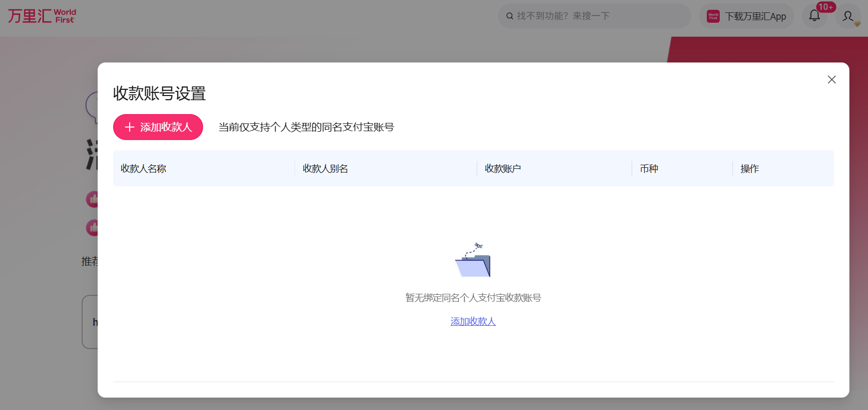This screenshot has height=410, width=868.
Task: Click the 当前仅支持个人类型 notice text
Action: pyautogui.click(x=306, y=127)
